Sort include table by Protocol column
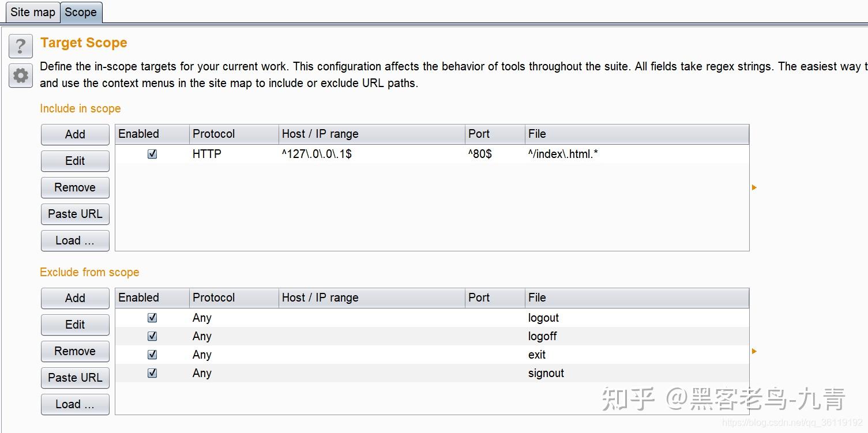Image resolution: width=868 pixels, height=433 pixels. (x=234, y=134)
